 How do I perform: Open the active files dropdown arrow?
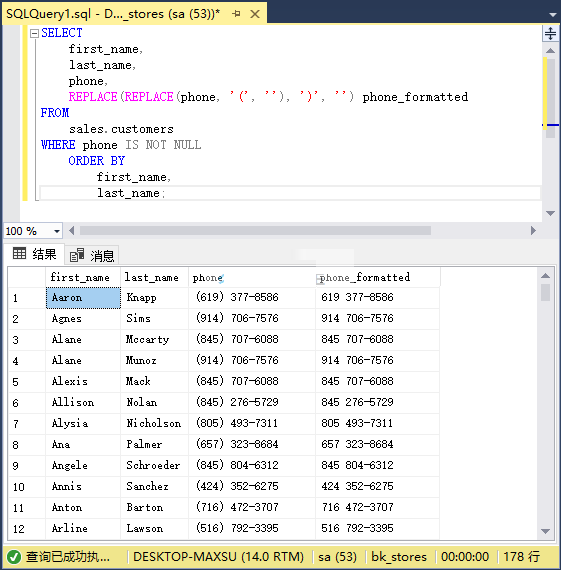click(553, 15)
